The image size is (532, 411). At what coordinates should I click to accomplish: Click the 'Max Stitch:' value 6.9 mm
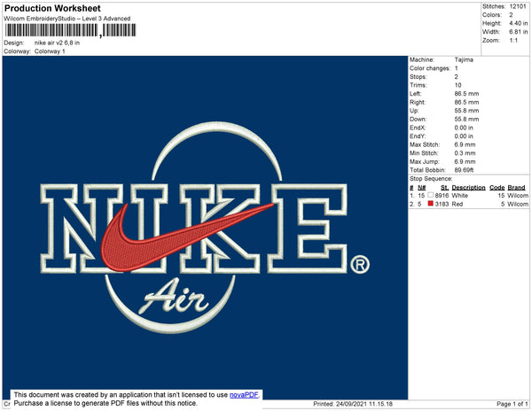(x=465, y=144)
